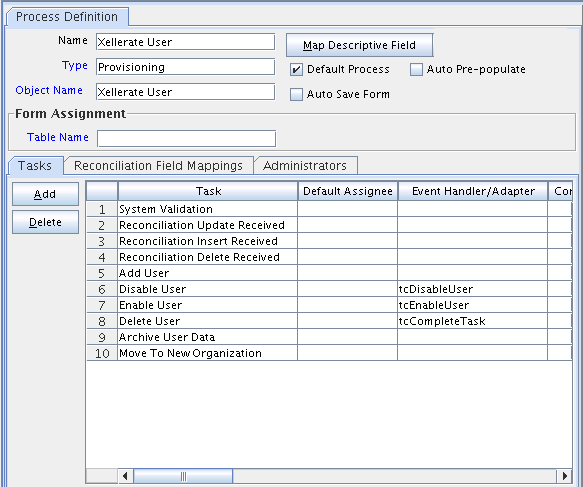The image size is (583, 487).
Task: Click the horizontal scrollbar right arrow
Action: (x=564, y=476)
